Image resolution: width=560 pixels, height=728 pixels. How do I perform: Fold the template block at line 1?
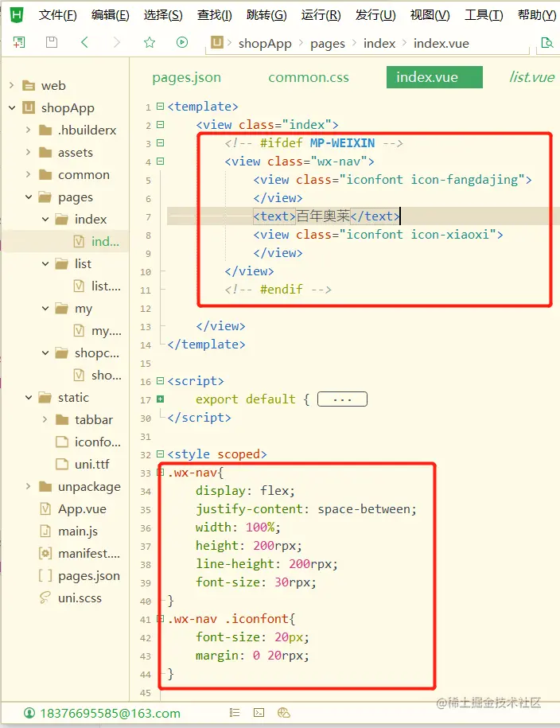(160, 107)
